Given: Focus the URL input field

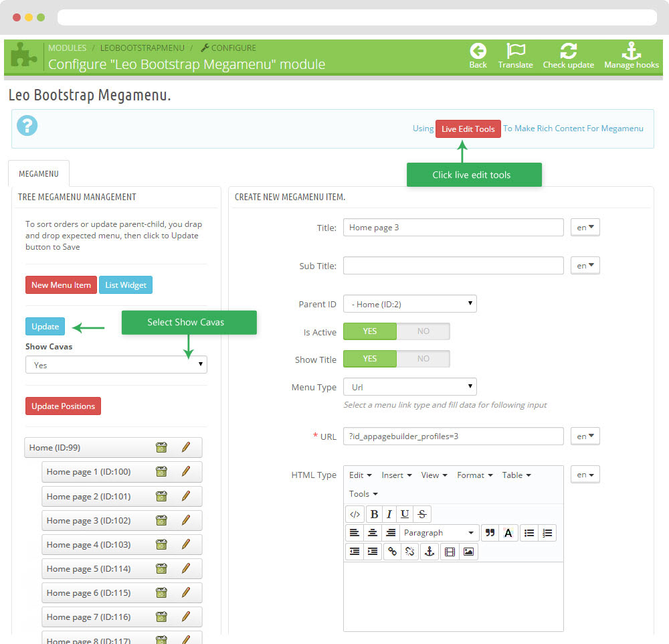Looking at the screenshot, I should pos(453,436).
